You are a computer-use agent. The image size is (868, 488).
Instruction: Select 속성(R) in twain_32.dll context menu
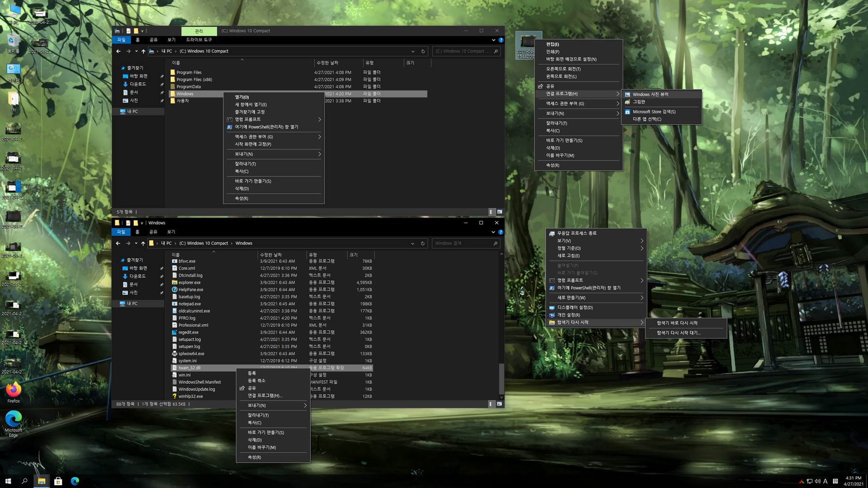[273, 457]
